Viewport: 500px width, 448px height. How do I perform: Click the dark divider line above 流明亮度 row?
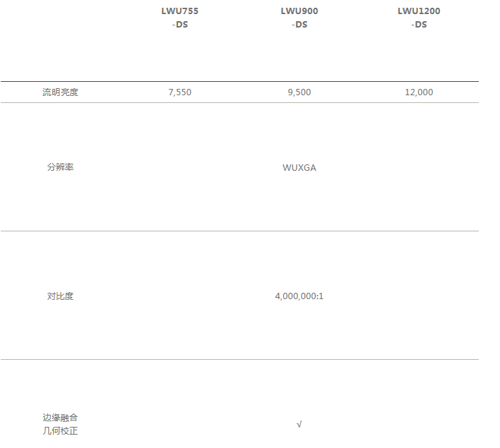pos(239,82)
